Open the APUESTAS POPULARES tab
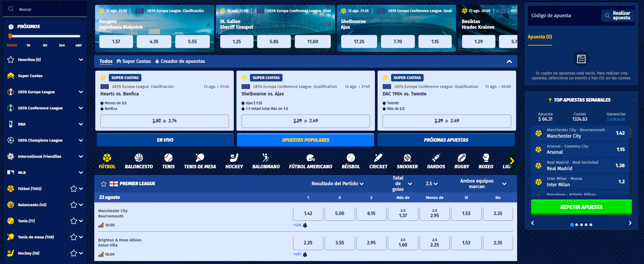The image size is (644, 264). click(305, 140)
